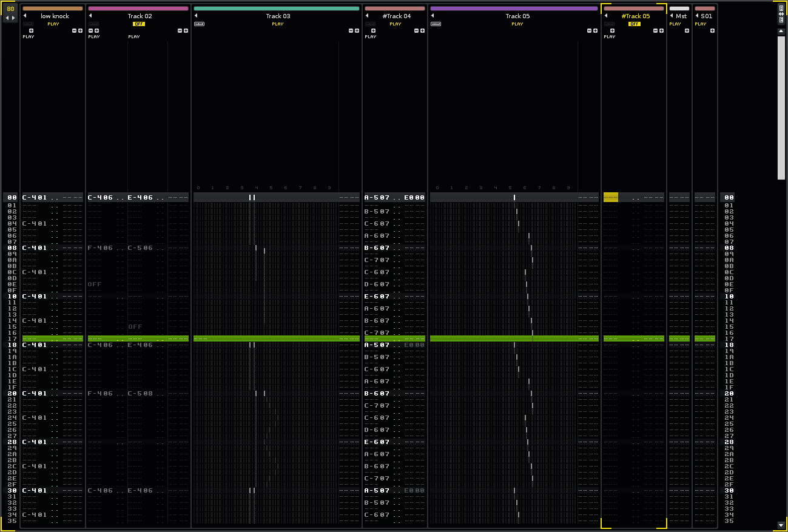Unmute Track 02 via its OFF toggle
788x532 pixels.
coord(139,24)
